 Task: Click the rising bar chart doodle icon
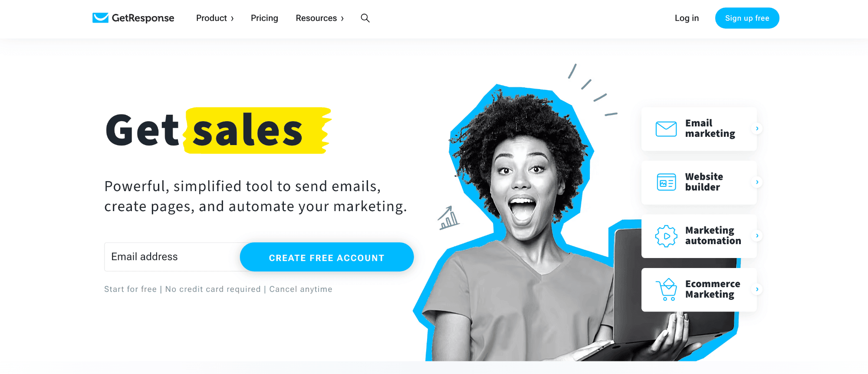(x=448, y=218)
